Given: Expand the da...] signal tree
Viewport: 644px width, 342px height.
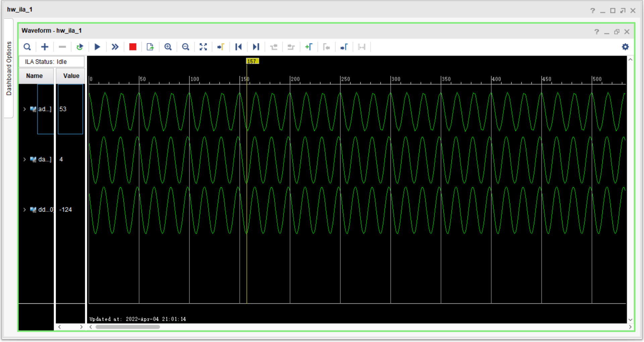Looking at the screenshot, I should click(x=24, y=159).
